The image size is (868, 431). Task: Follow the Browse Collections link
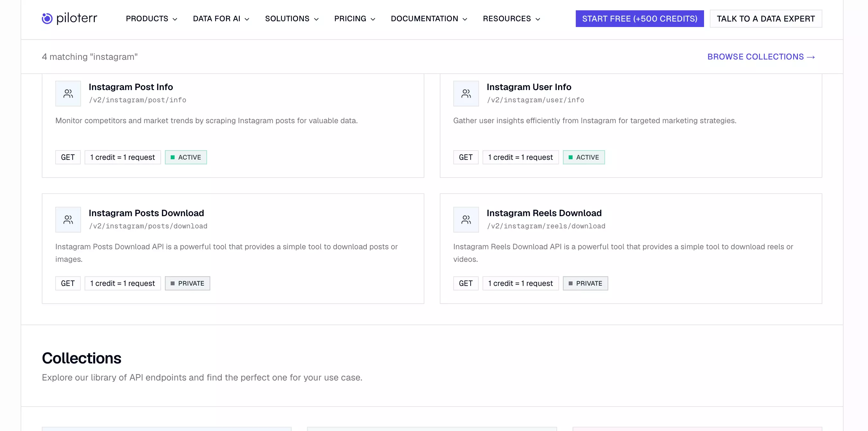761,57
